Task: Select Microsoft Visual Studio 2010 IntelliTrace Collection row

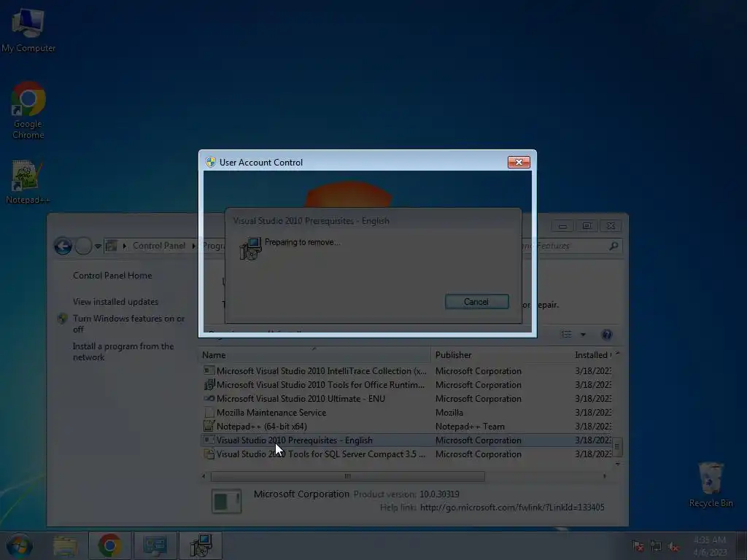Action: click(x=406, y=371)
